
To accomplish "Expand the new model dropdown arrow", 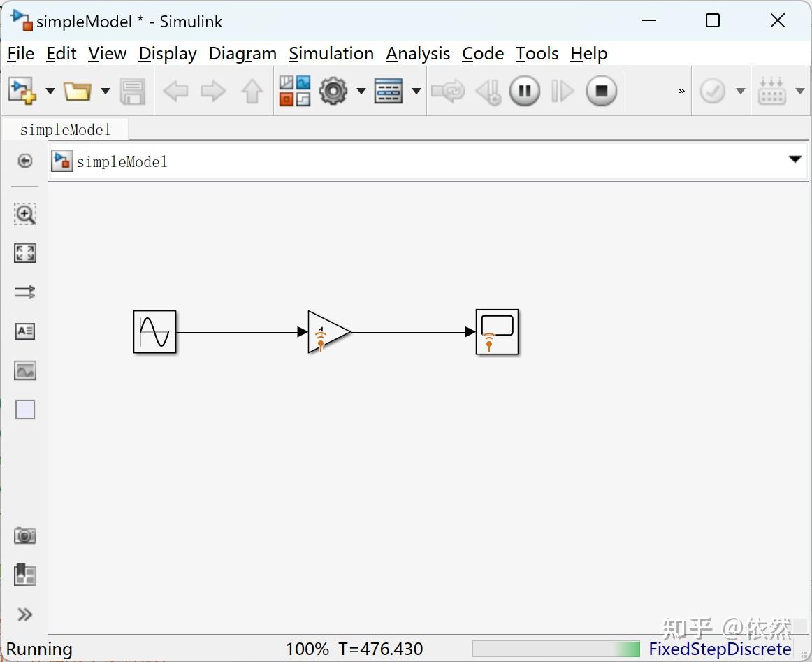I will [50, 91].
